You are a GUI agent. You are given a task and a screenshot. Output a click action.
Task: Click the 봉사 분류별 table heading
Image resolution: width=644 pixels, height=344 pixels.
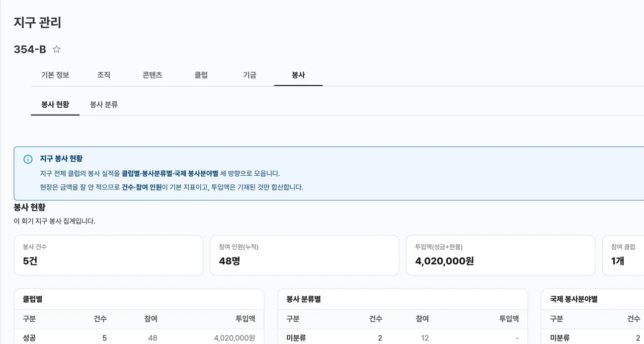(304, 299)
